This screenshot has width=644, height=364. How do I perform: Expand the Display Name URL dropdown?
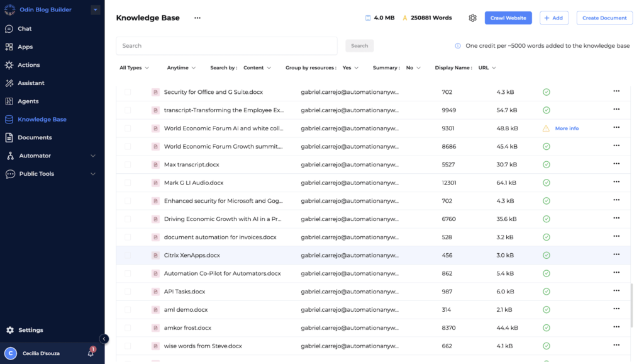pyautogui.click(x=487, y=68)
